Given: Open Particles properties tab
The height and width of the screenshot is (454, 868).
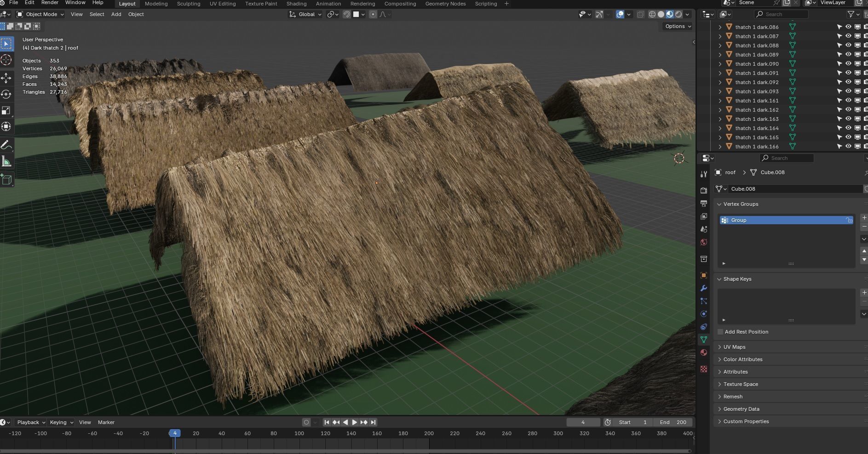Looking at the screenshot, I should pos(703,301).
